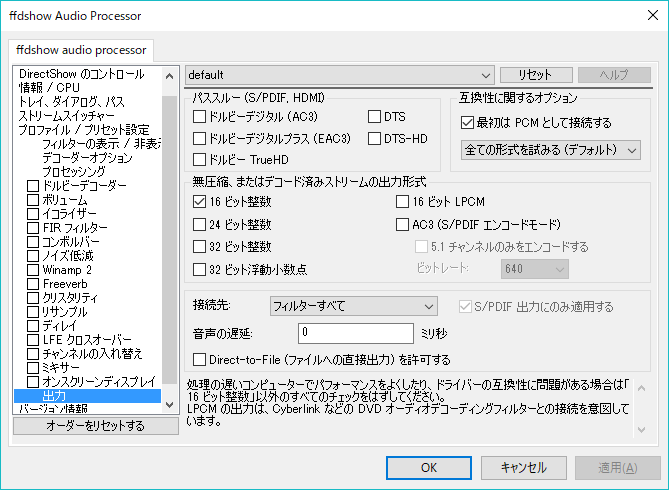The width and height of the screenshot is (669, 490).
Task: Open プロセッシング page
Action: (x=73, y=172)
